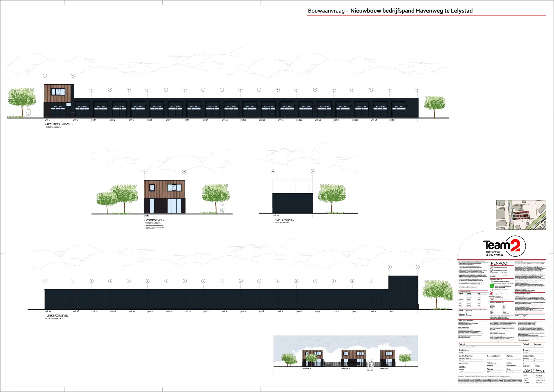This screenshot has width=554, height=392.
Task: Click the 'Bouwaanvraag - Nieuwbouw bedrijfspand' page title
Action: click(390, 11)
